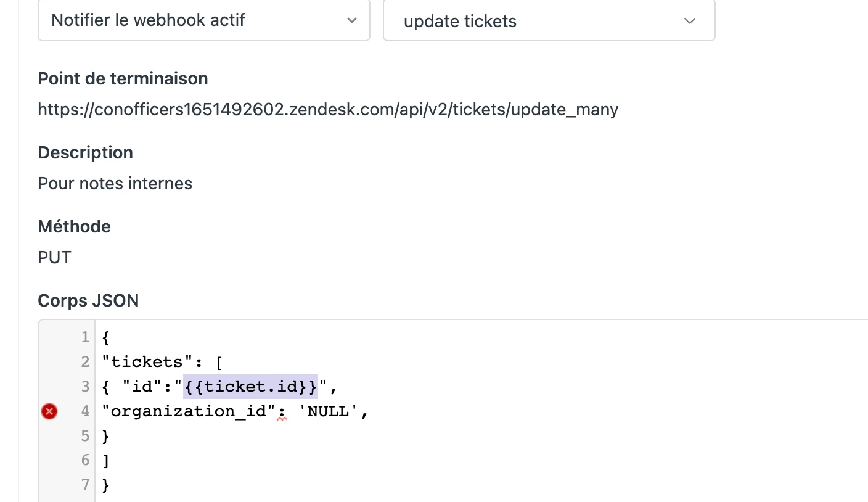868x502 pixels.
Task: Click the squiggly-underlined colon on line 4
Action: (282, 412)
